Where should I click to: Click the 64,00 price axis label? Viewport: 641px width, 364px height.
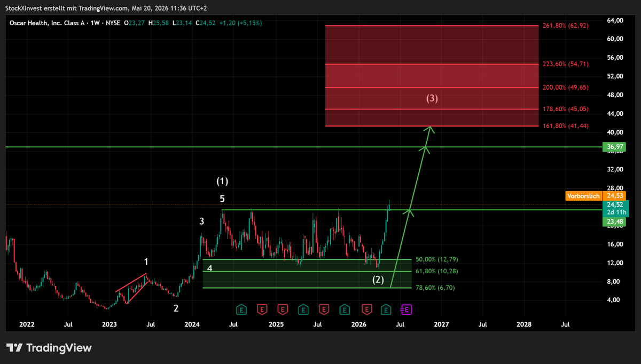(x=615, y=20)
